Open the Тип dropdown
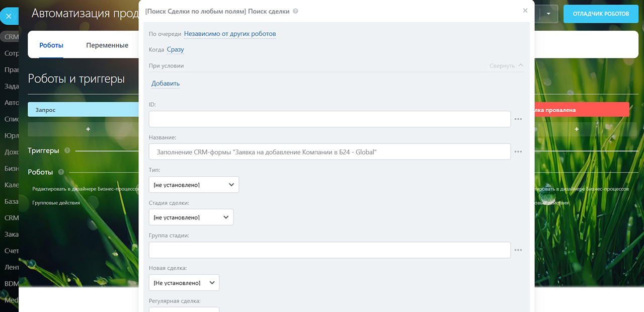 click(x=194, y=185)
